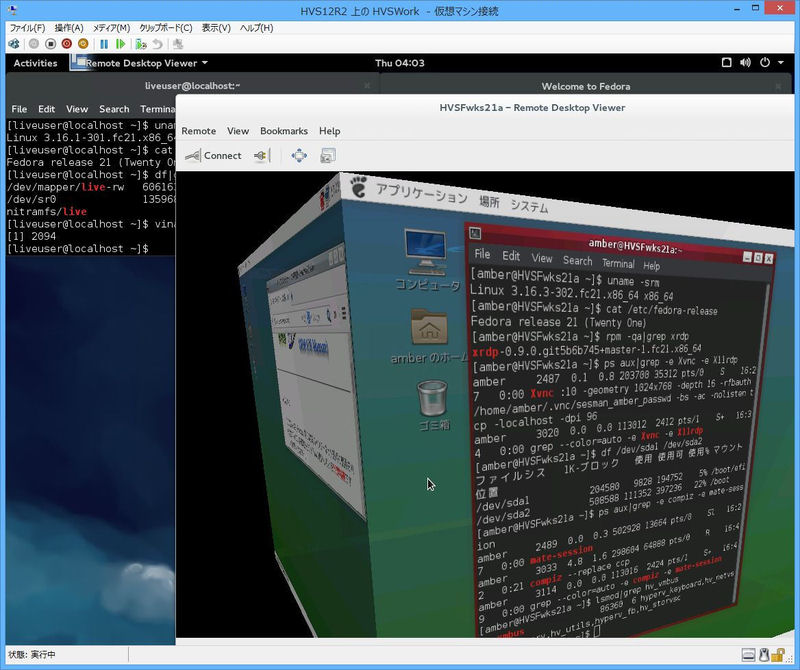800x670 pixels.
Task: Open the GNOME Activities overview
Action: pyautogui.click(x=35, y=63)
